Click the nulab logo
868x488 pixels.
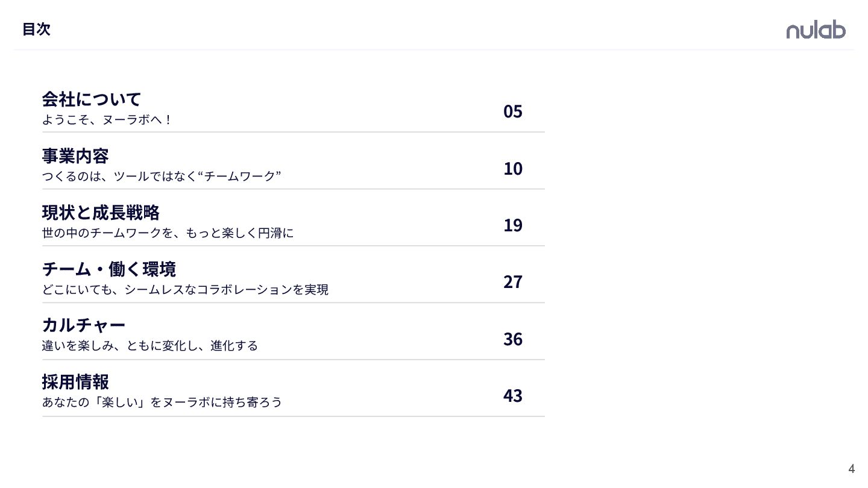[x=816, y=30]
